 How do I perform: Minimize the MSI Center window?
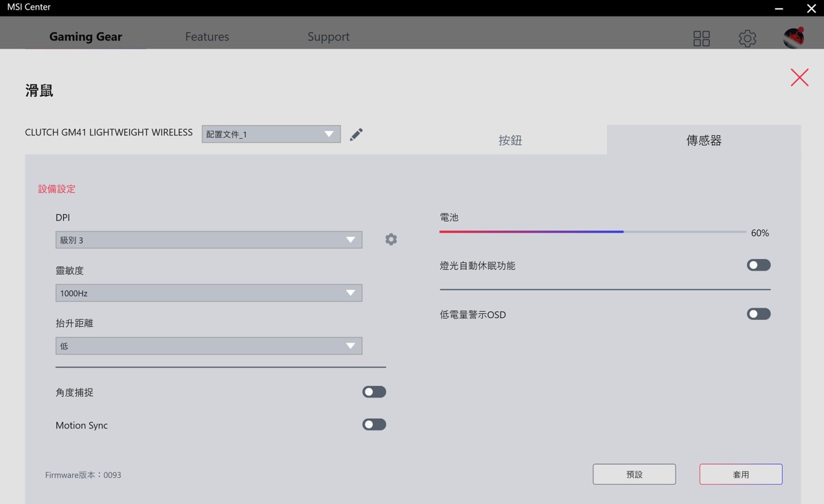coord(779,8)
